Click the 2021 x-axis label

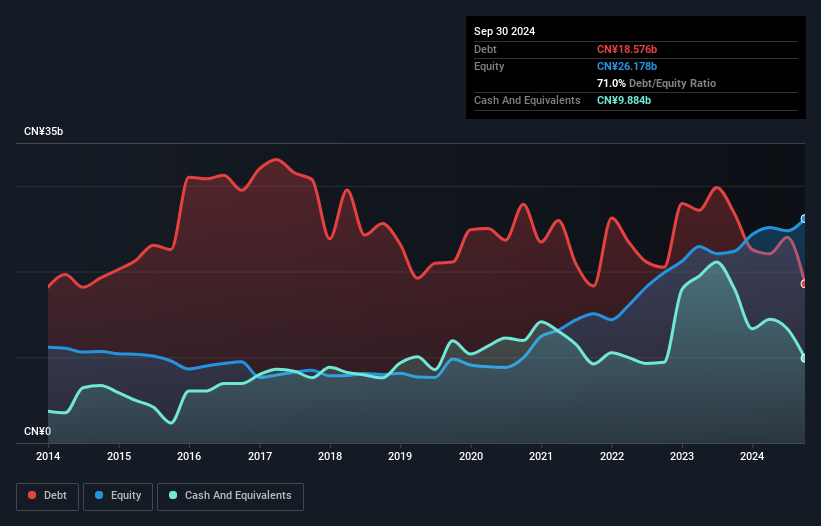click(541, 456)
